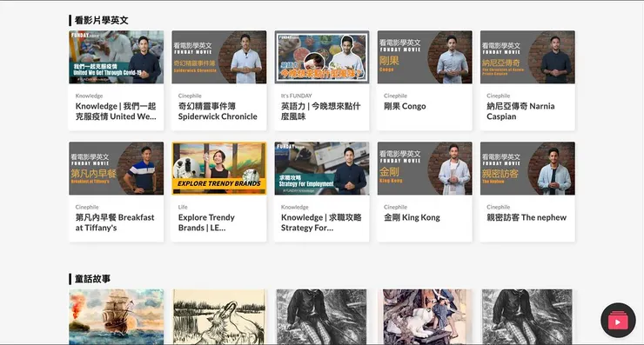Click 'Cinephile' label on the Tiffany's card
The width and height of the screenshot is (644, 345).
87,207
